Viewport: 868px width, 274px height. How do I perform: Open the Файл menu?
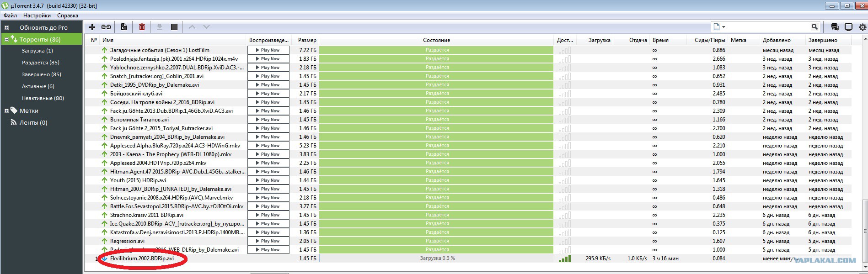point(11,16)
